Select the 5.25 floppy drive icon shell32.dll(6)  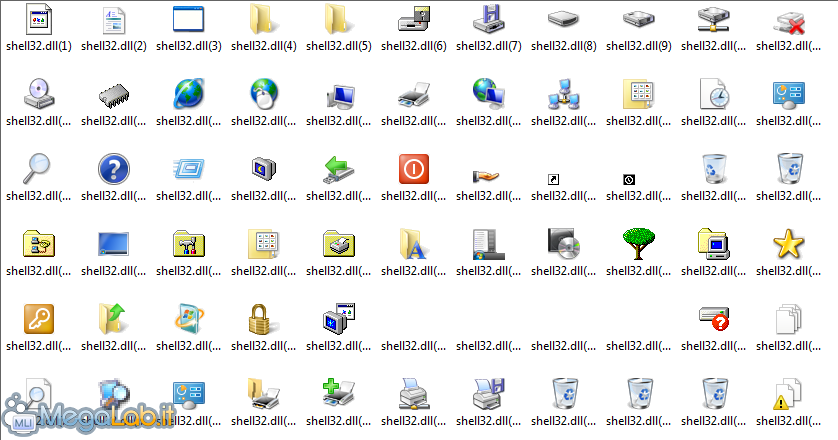414,19
